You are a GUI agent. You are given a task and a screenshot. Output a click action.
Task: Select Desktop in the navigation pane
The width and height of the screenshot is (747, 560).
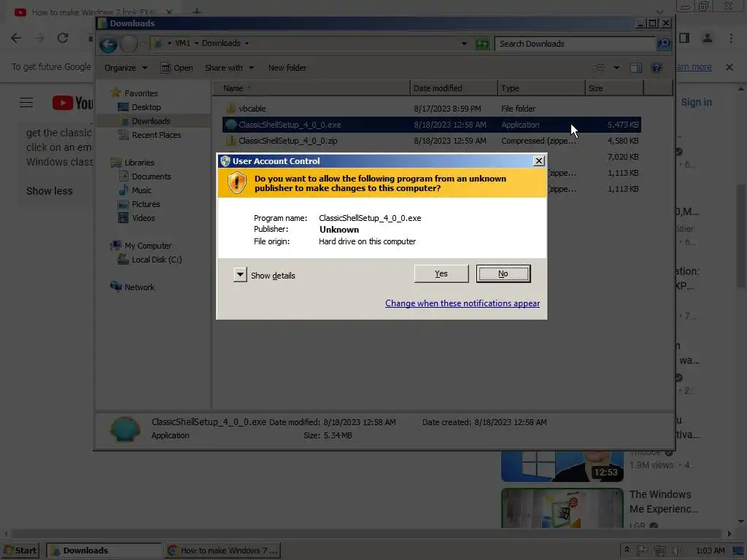tap(146, 107)
